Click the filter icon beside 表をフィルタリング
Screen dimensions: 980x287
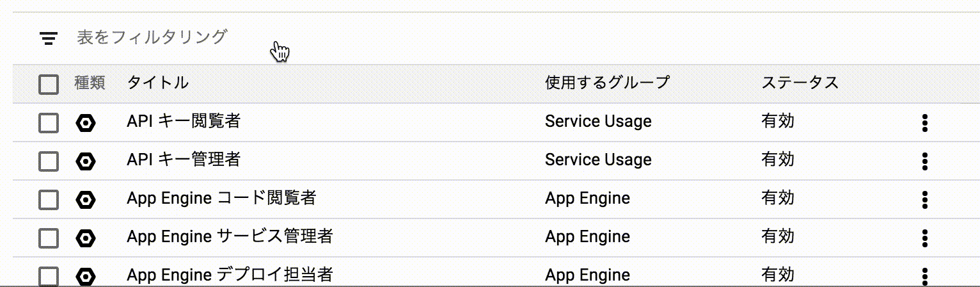point(49,38)
